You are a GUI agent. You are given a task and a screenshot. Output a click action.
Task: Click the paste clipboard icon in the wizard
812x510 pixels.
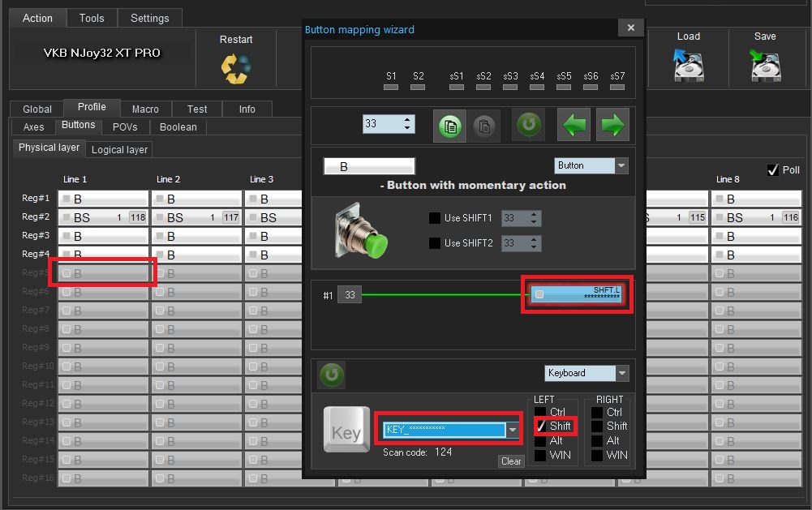coord(484,126)
